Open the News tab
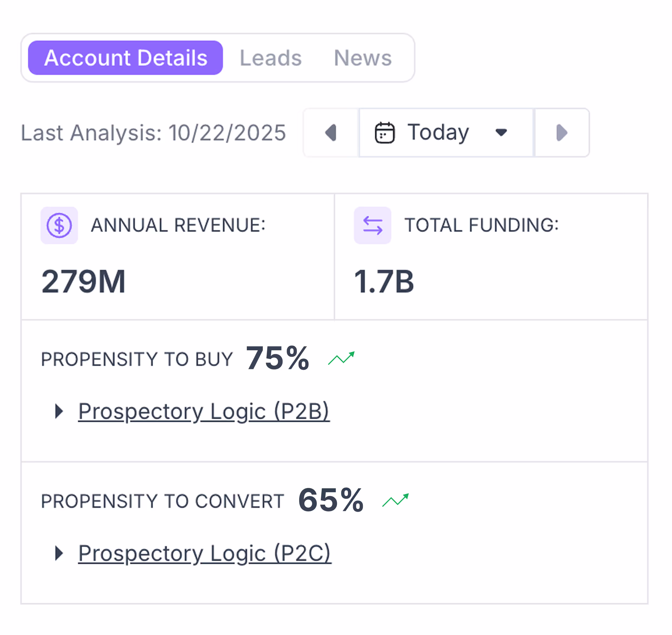This screenshot has width=672, height=635. coord(363,58)
